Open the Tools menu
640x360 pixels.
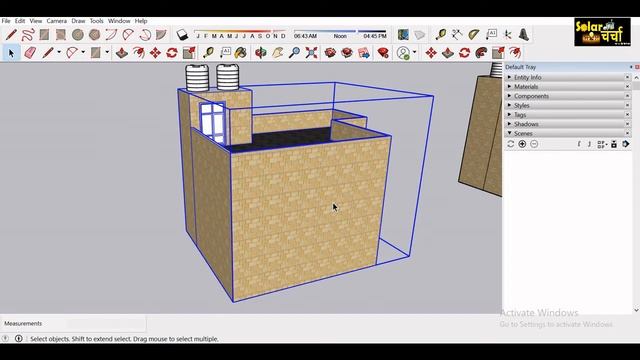96,21
